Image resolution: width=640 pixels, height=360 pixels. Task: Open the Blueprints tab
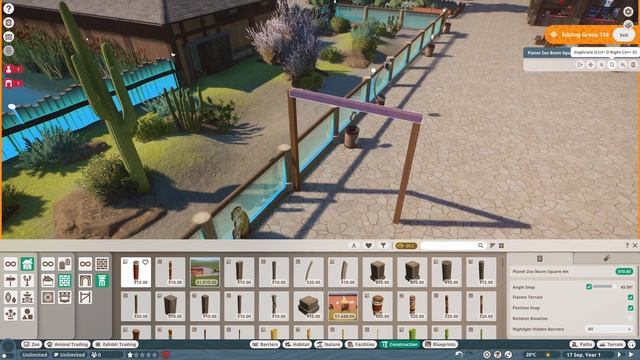click(x=440, y=344)
